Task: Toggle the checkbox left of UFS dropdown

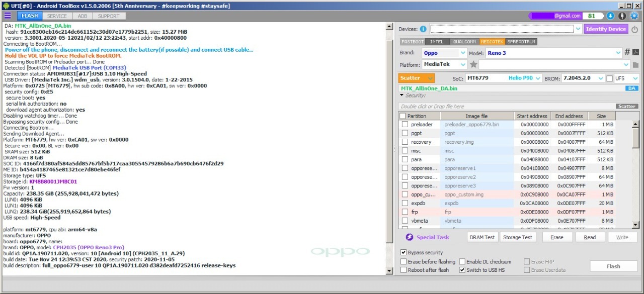Action: coord(610,78)
